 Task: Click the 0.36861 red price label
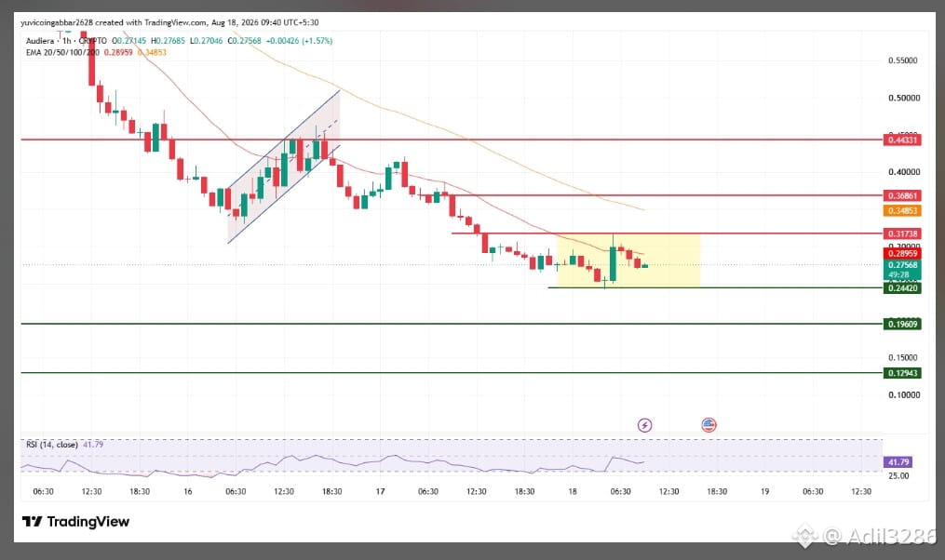902,195
